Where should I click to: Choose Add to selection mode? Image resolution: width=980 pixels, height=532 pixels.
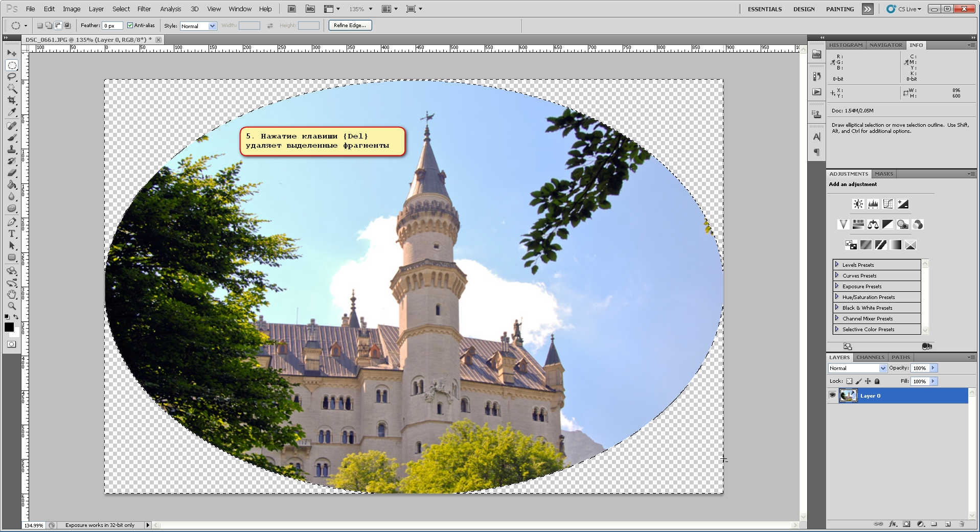click(49, 26)
